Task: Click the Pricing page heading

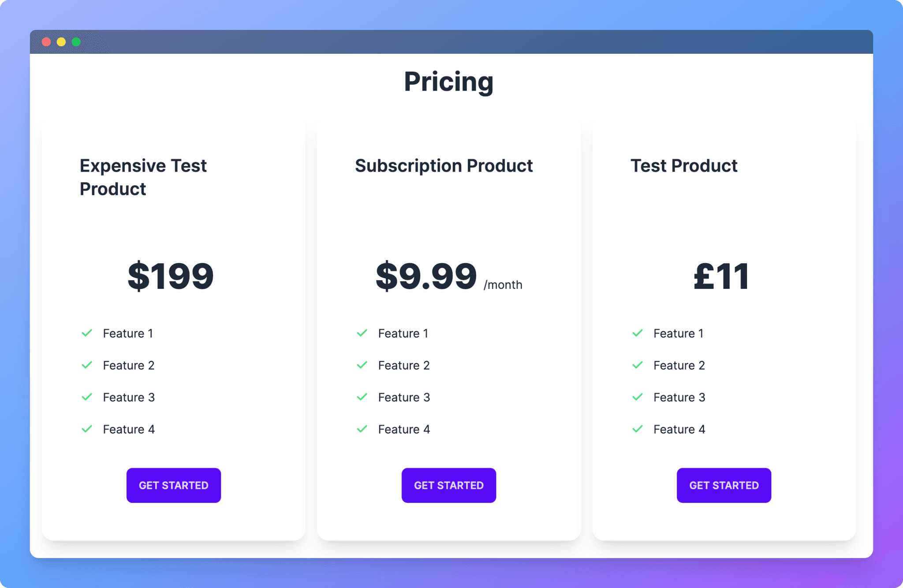Action: point(448,82)
